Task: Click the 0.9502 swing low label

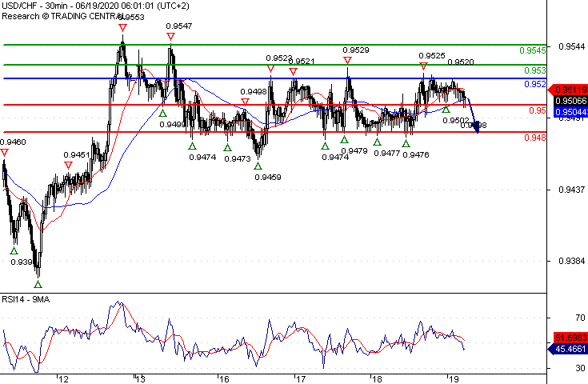Action: coord(456,120)
